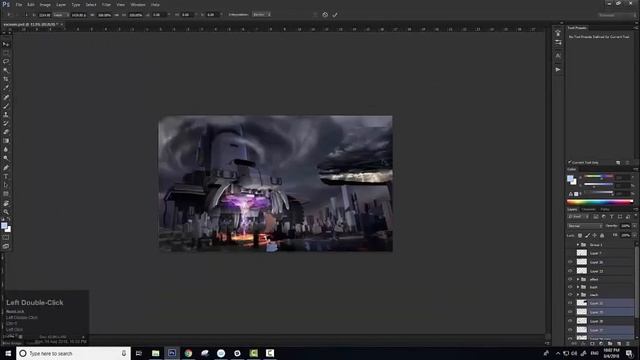Select the Lasso tool
This screenshot has height=360, width=640.
pyautogui.click(x=6, y=61)
